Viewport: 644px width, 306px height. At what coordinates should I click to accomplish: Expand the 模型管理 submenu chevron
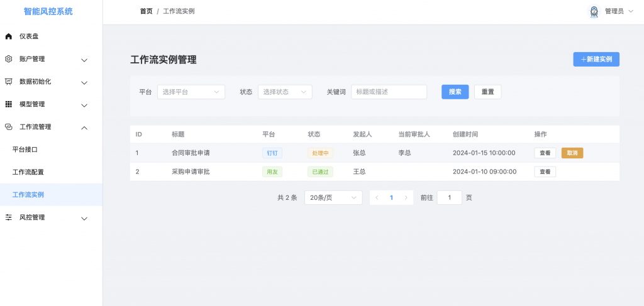[84, 106]
